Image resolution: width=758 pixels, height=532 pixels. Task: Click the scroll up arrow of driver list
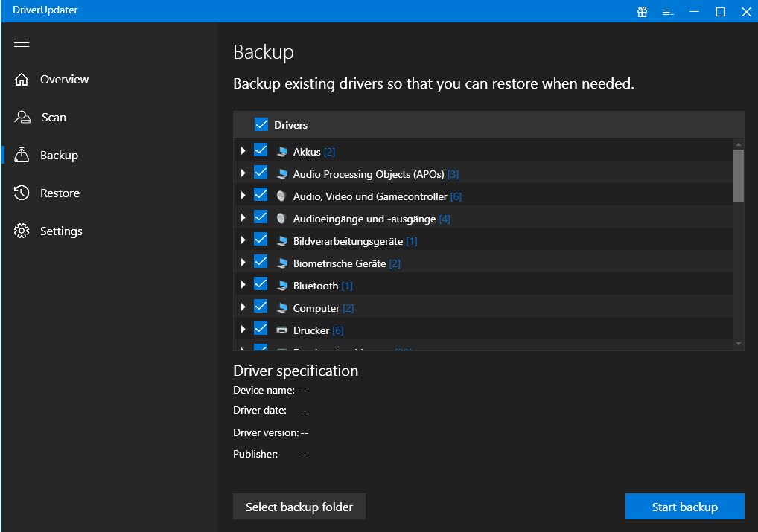(x=738, y=144)
